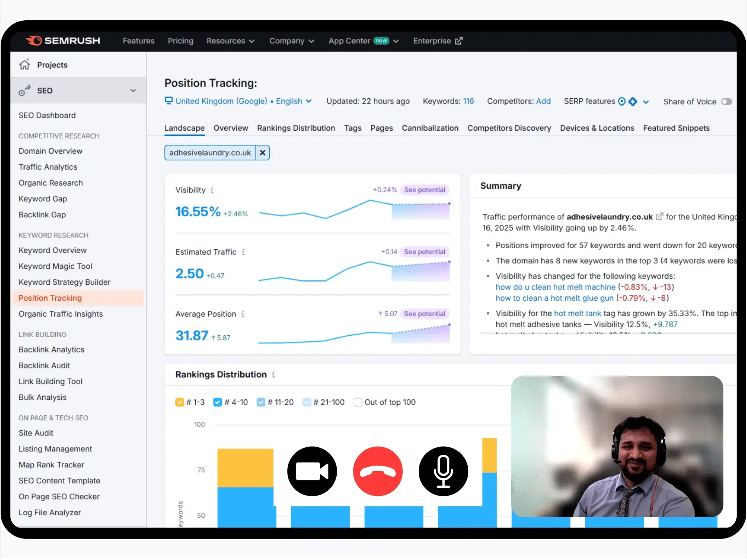End the call with red hang-up button
747x560 pixels.
pos(378,471)
